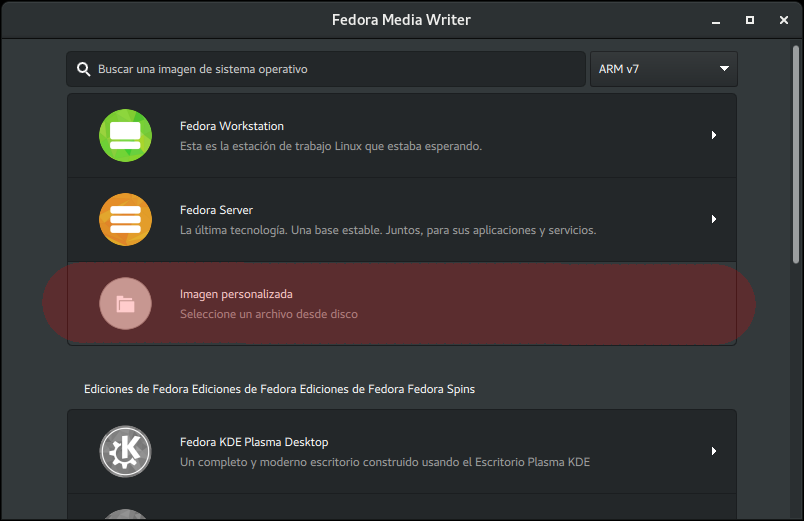
Task: Maximize the Fedora Media Writer window
Action: (x=750, y=20)
